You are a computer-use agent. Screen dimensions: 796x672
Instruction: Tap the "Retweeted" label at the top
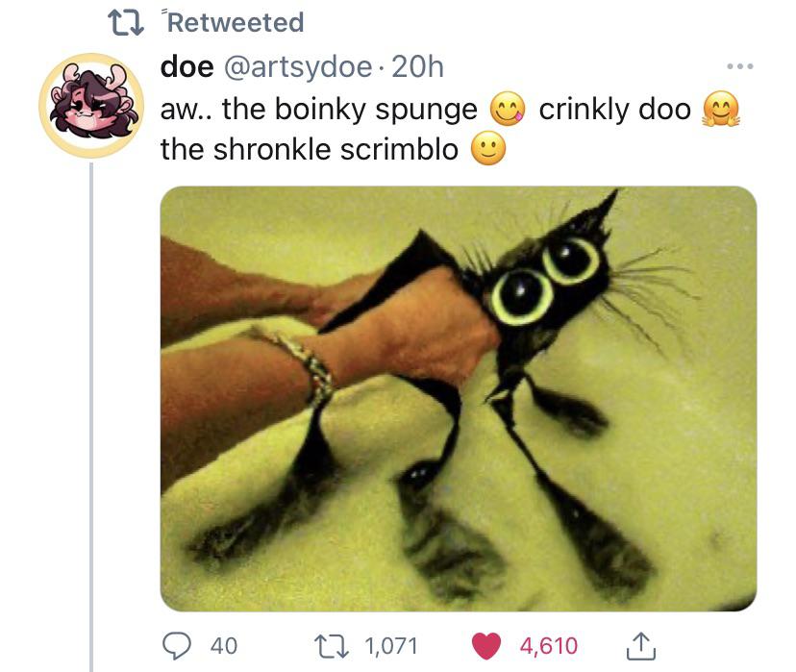click(240, 22)
